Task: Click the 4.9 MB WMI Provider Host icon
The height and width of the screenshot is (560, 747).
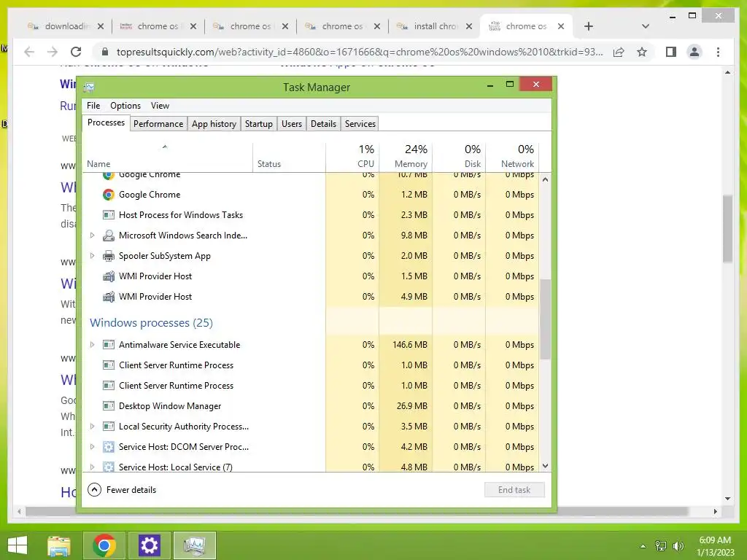Action: 109,297
